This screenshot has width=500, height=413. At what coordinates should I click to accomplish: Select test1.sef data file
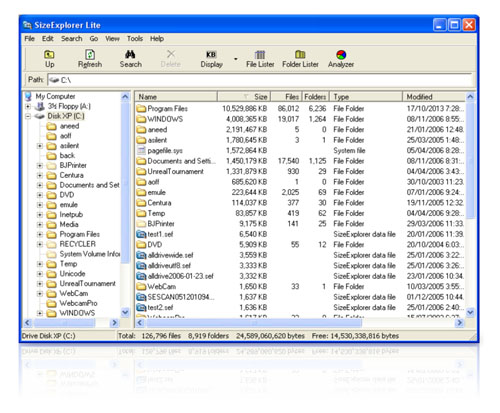[x=155, y=234]
